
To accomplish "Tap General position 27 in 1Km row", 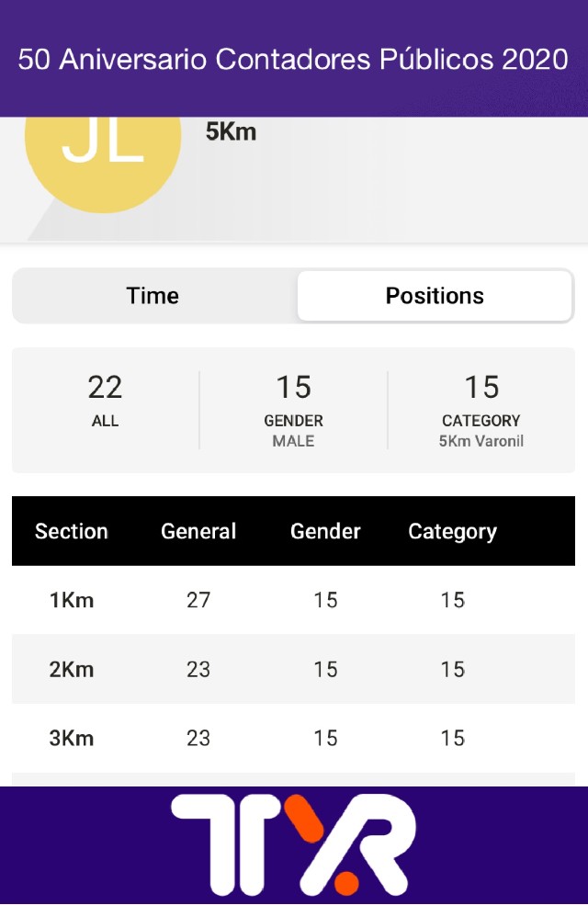I will pyautogui.click(x=198, y=600).
